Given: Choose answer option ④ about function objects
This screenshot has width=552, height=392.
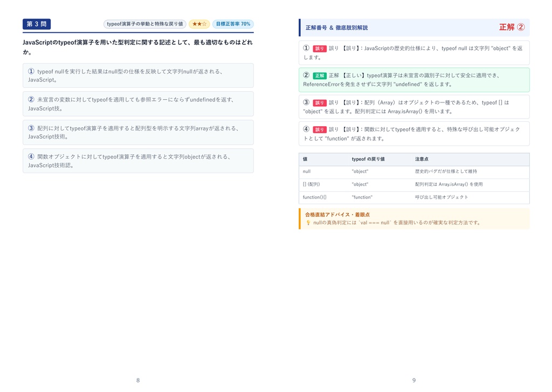Looking at the screenshot, I should tap(138, 161).
